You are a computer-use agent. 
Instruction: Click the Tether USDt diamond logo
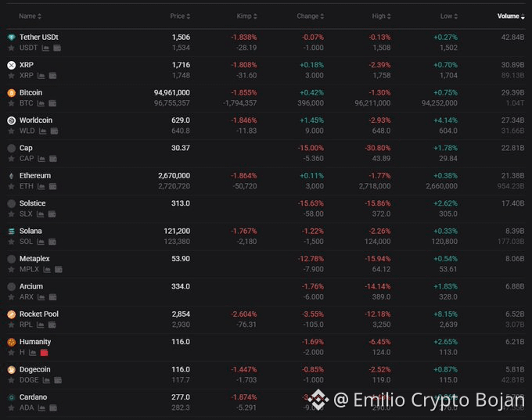(x=11, y=38)
